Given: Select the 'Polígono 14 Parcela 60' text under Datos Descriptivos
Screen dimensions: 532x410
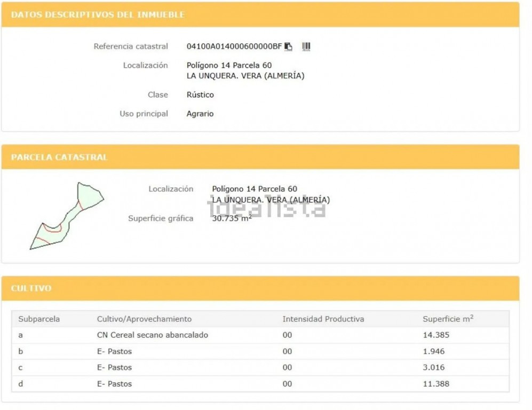Looking at the screenshot, I should 229,65.
